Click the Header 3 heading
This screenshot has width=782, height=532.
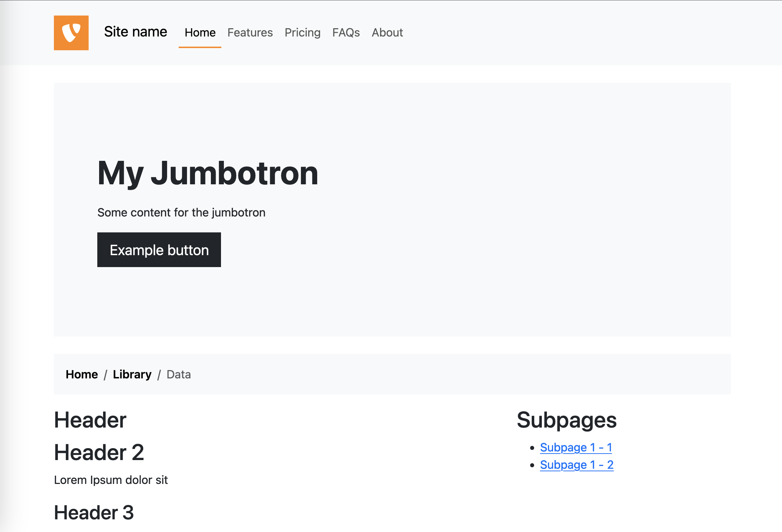[94, 512]
